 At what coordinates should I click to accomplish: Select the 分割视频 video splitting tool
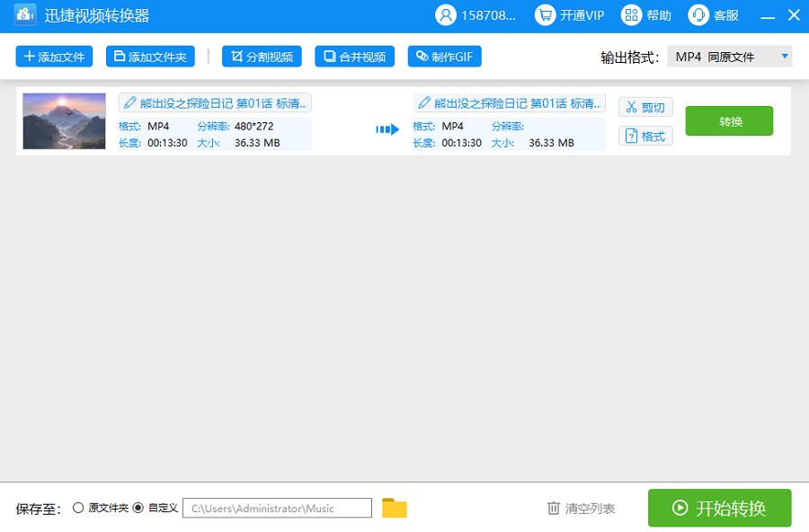pyautogui.click(x=260, y=56)
